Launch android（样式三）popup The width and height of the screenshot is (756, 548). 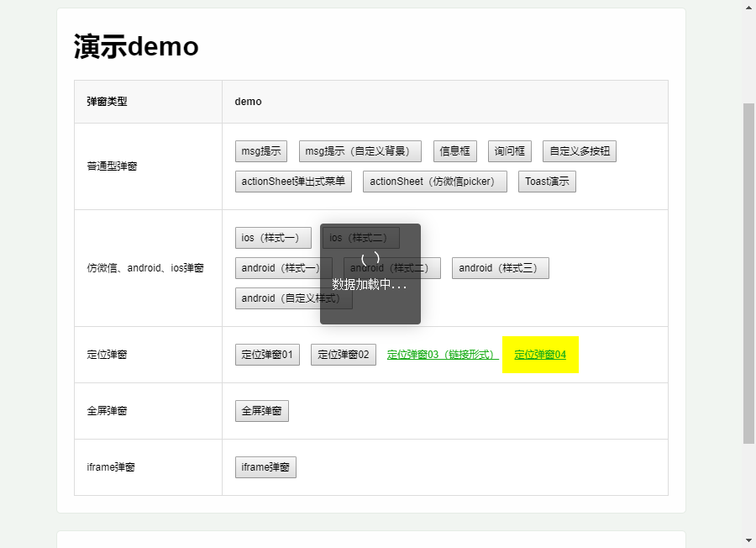[x=501, y=268]
